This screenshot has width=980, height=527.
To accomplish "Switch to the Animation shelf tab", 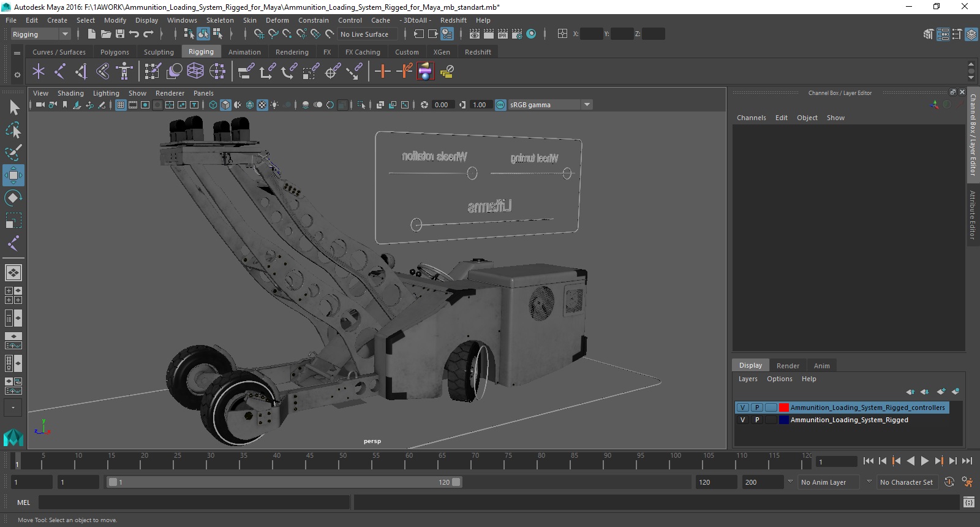I will [x=244, y=52].
